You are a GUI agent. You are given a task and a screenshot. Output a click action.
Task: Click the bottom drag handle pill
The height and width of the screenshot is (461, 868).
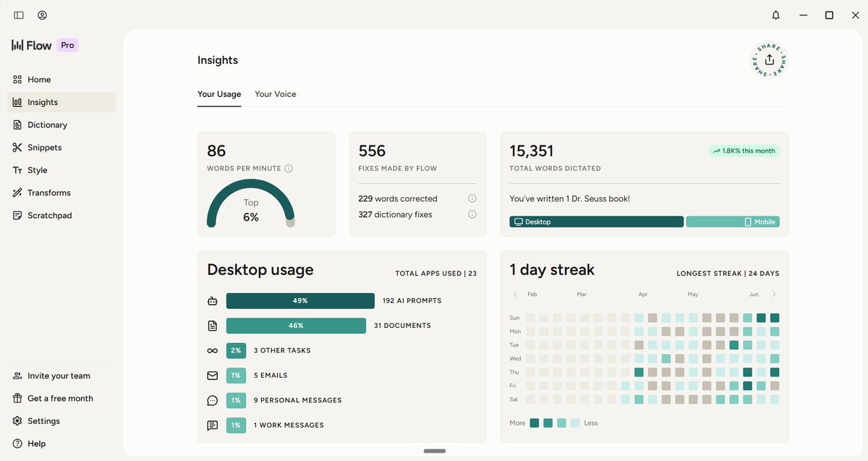tap(435, 451)
